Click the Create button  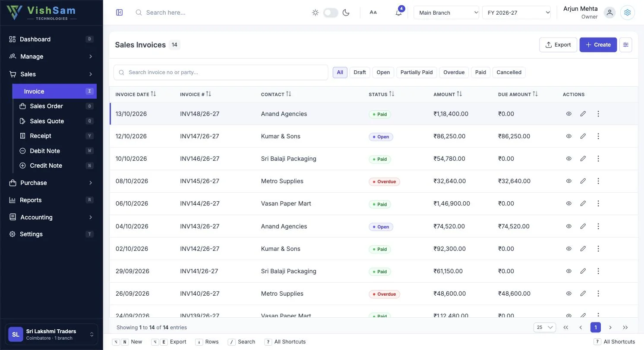598,45
